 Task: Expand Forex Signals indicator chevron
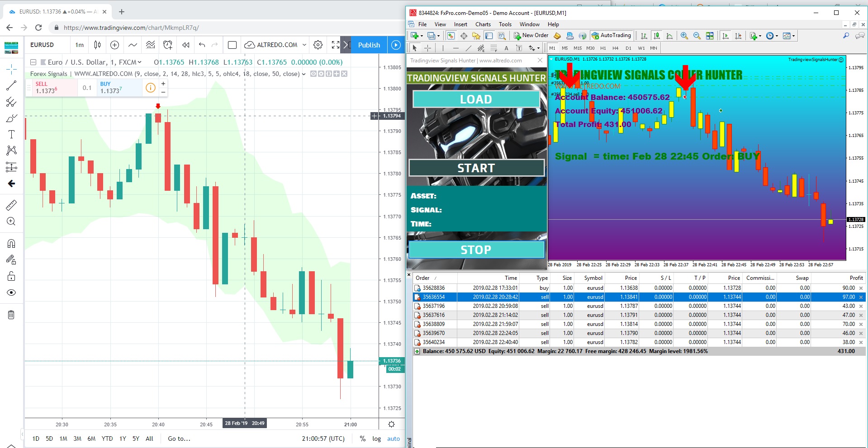coord(304,74)
